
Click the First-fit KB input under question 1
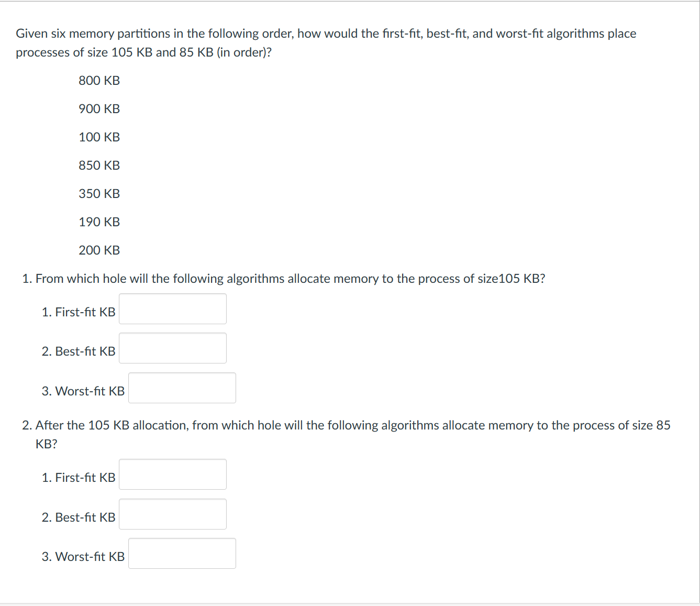pos(172,309)
